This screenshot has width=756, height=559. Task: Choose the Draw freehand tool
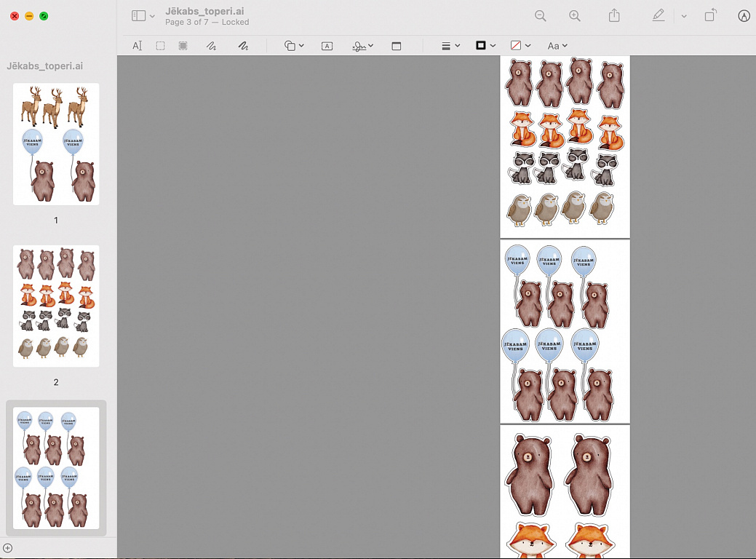(x=243, y=46)
